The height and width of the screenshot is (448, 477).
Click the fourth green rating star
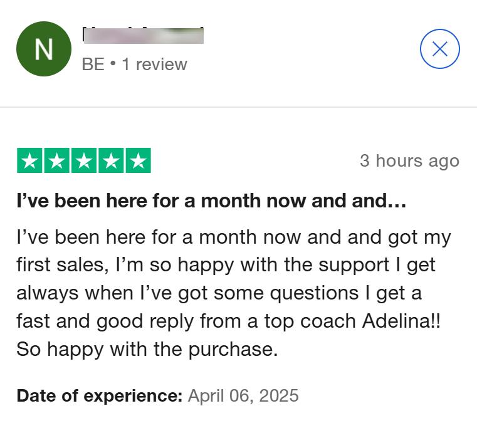[111, 161]
